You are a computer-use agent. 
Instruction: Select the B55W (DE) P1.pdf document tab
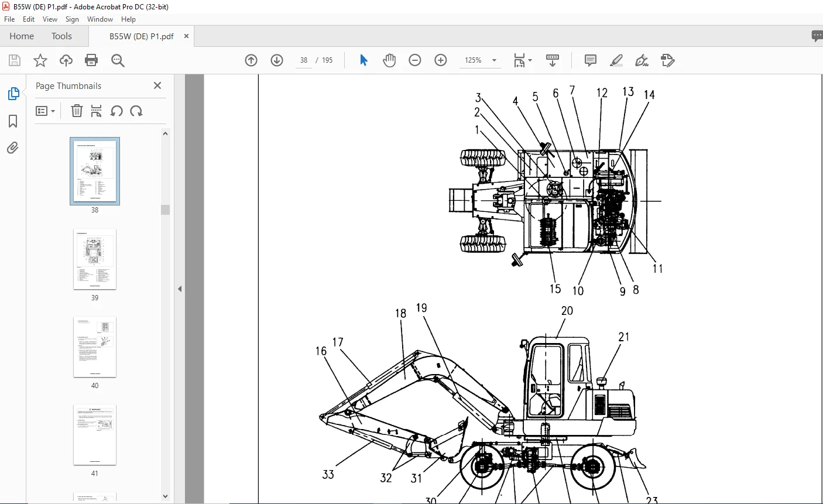pyautogui.click(x=142, y=36)
